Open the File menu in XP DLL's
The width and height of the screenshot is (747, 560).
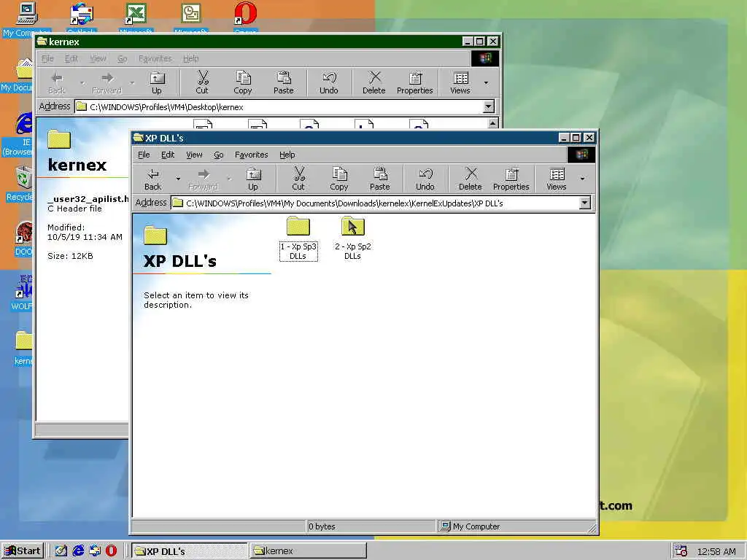144,155
